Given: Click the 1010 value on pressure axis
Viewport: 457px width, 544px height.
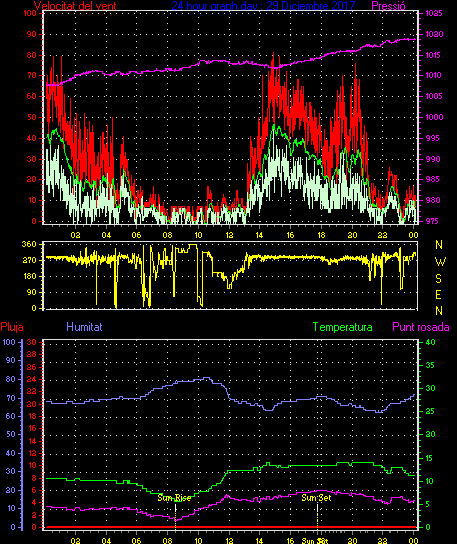Looking at the screenshot, I should click(x=434, y=75).
